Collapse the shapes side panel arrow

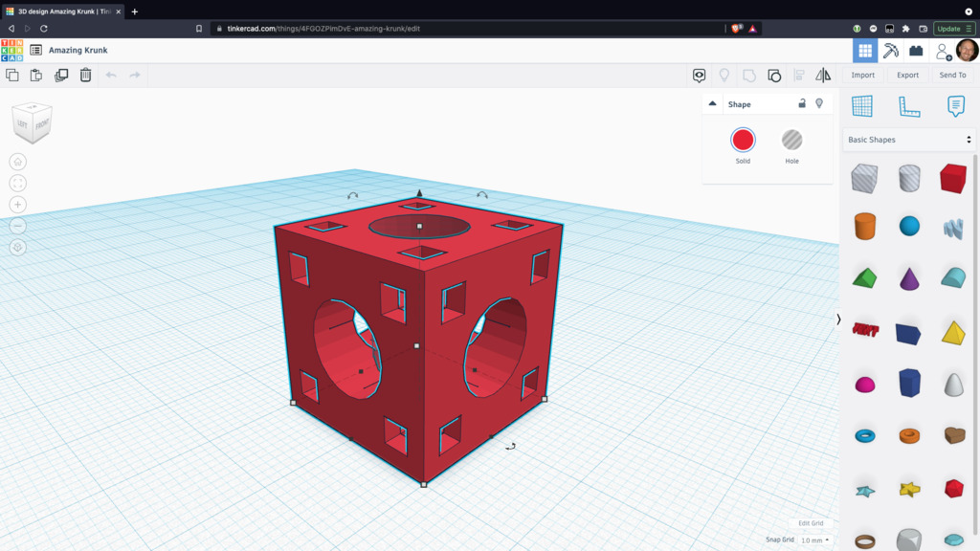[x=838, y=320]
